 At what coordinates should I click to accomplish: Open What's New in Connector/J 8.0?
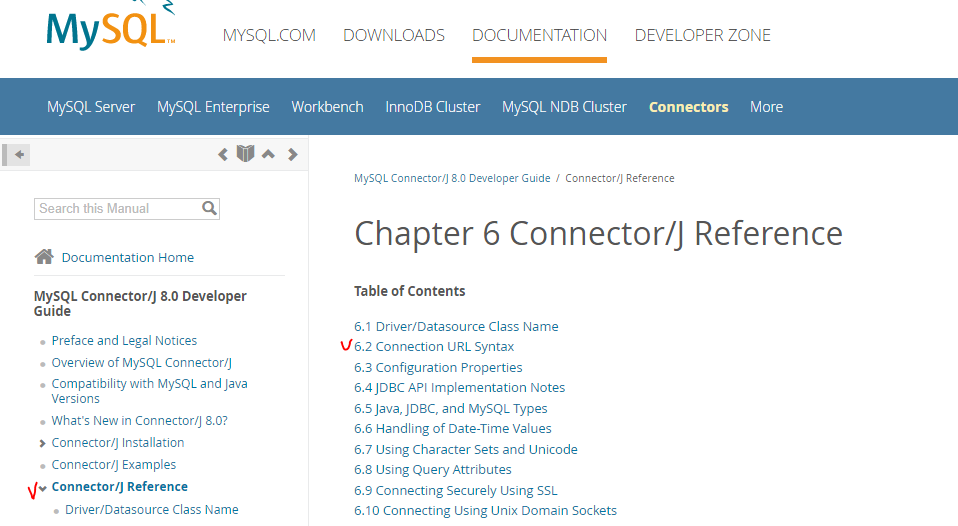coord(139,420)
